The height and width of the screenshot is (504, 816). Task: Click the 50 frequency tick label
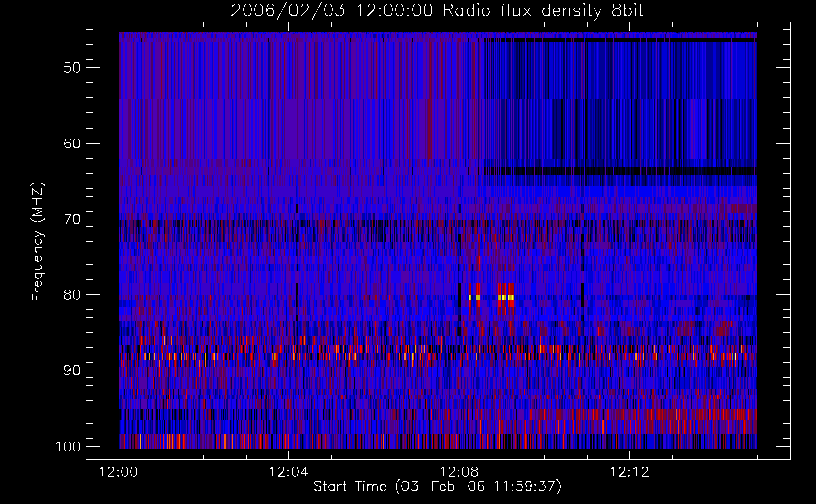[x=72, y=68]
